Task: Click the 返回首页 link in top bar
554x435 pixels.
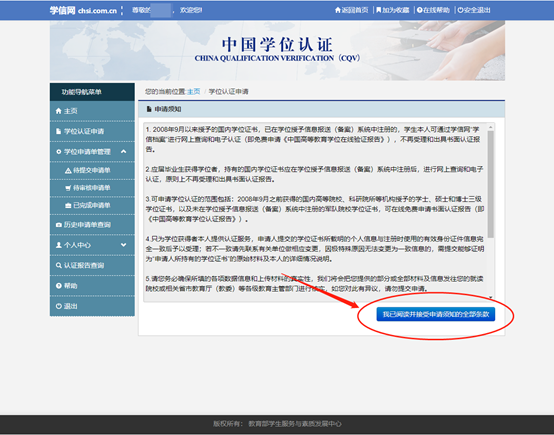Action: pos(352,10)
